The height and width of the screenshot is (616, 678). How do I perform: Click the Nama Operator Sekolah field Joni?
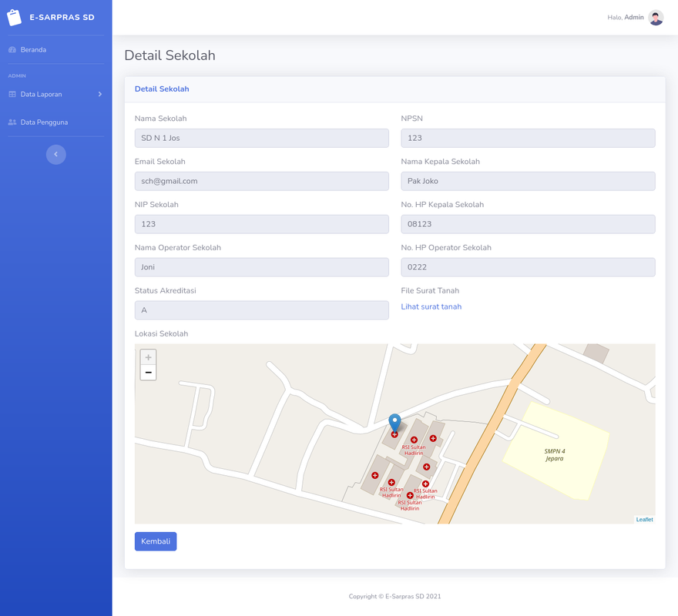[x=262, y=267]
